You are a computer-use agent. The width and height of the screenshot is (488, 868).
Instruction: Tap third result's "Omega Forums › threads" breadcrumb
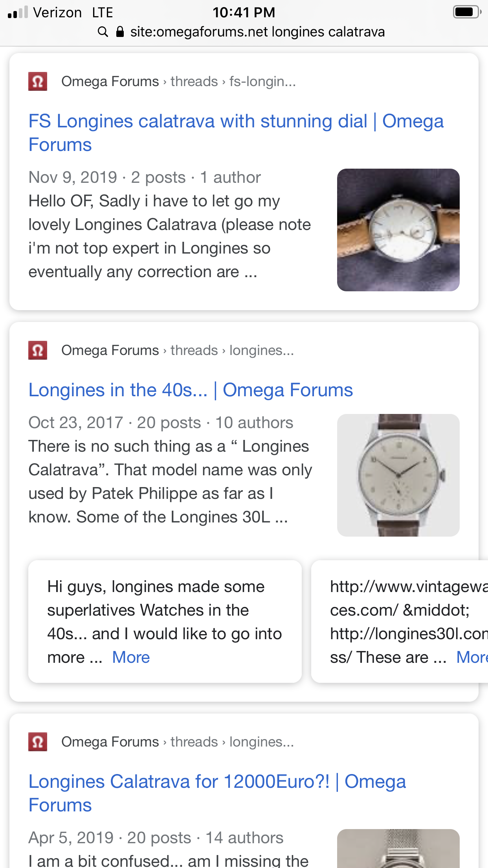[x=139, y=742]
